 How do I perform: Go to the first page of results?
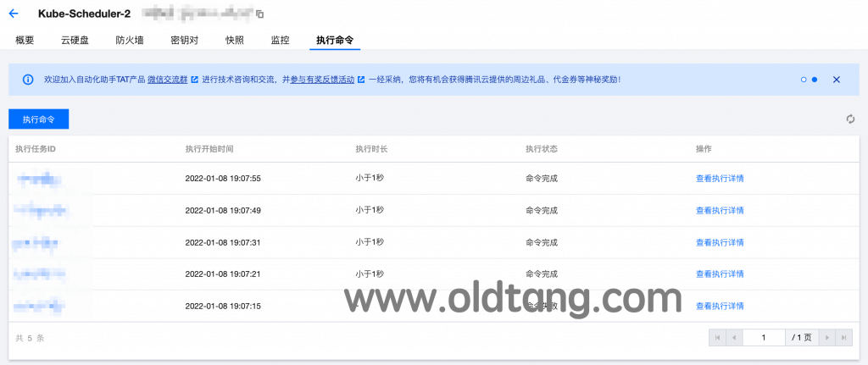(x=718, y=337)
